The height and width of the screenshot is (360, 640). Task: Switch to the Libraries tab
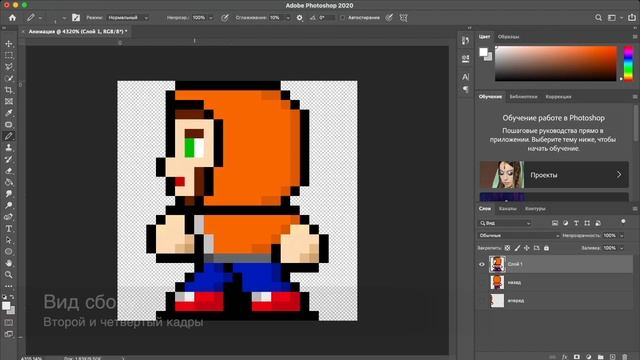523,97
